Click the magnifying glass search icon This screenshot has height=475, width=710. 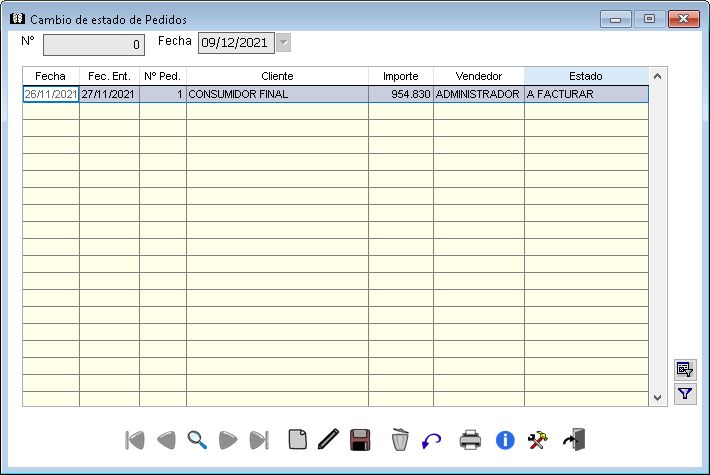(x=197, y=439)
